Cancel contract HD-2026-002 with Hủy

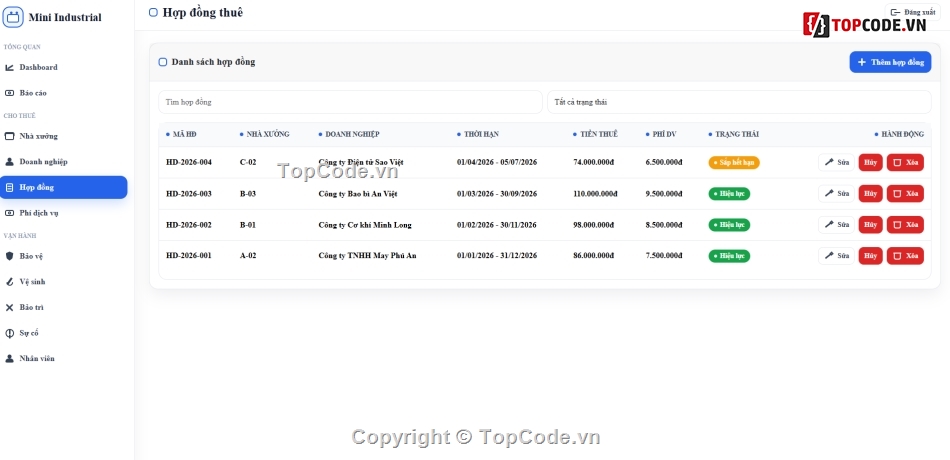point(871,225)
